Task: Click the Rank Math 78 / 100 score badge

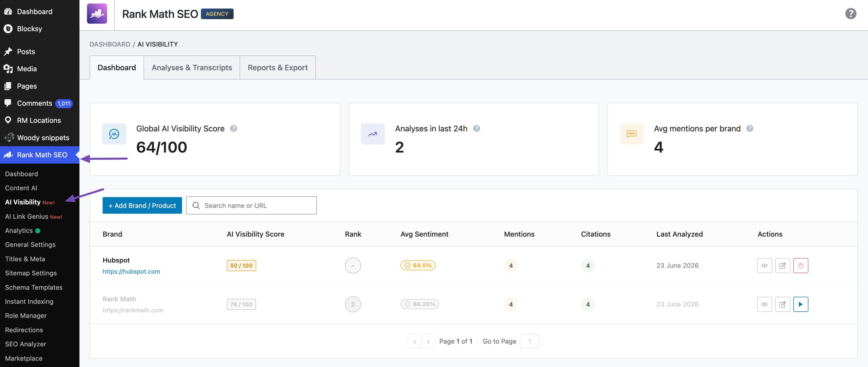Action: coord(241,304)
